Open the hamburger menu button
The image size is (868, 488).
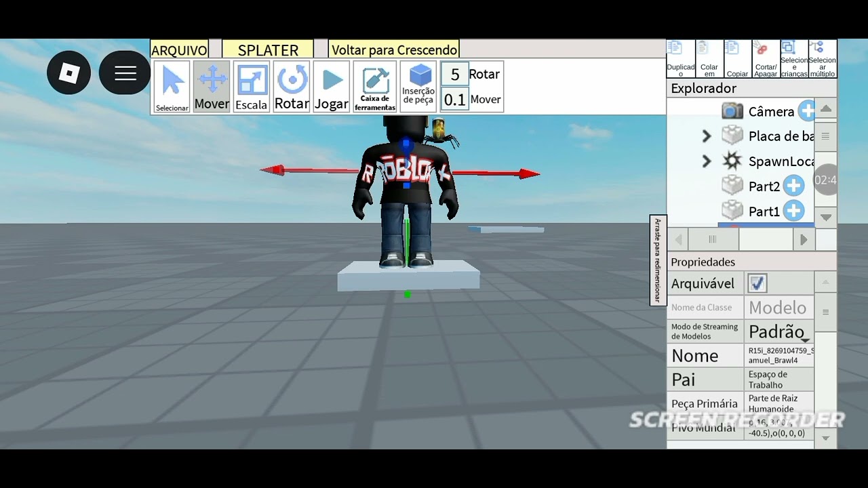(125, 73)
